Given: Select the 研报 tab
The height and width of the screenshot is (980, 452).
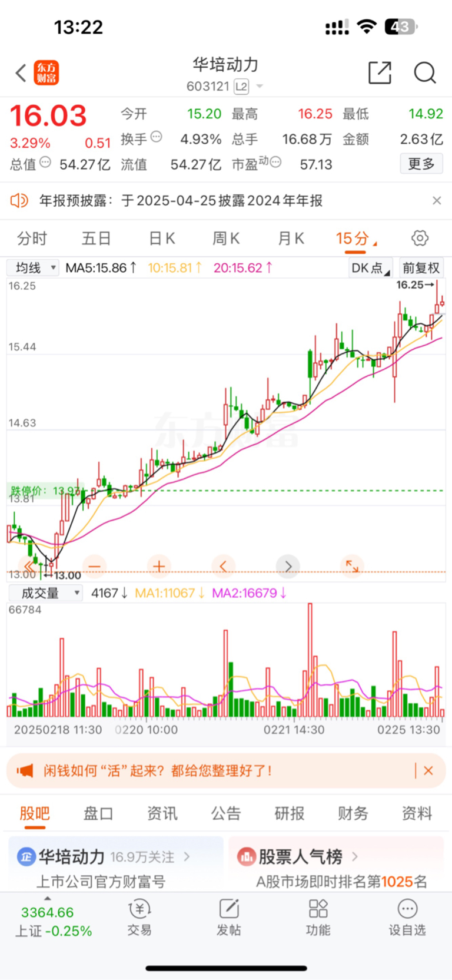Looking at the screenshot, I should 290,813.
